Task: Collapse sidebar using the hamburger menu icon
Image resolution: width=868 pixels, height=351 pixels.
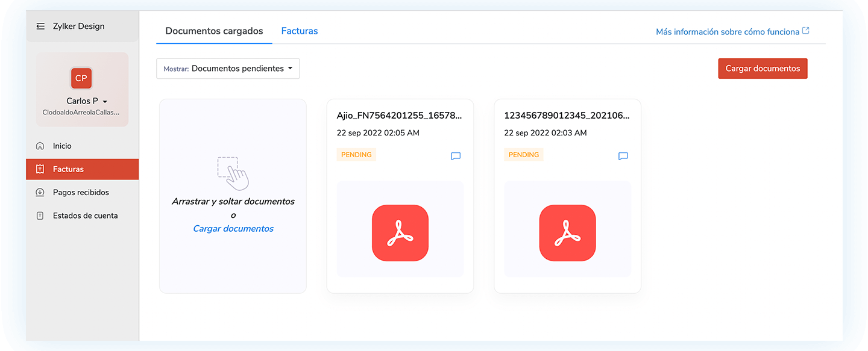Action: tap(40, 26)
